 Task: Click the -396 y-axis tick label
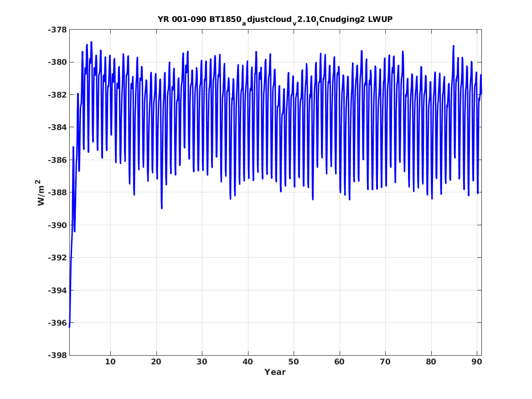57,323
